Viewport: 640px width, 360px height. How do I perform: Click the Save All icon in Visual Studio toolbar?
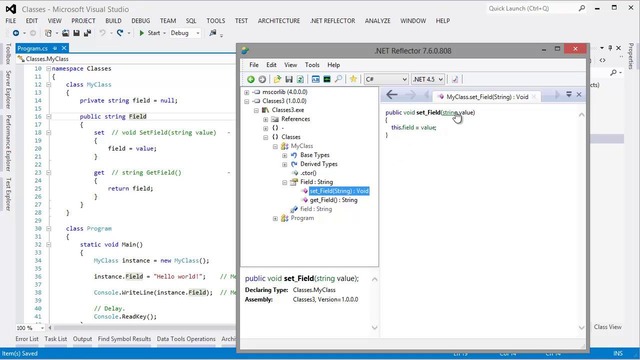[87, 33]
